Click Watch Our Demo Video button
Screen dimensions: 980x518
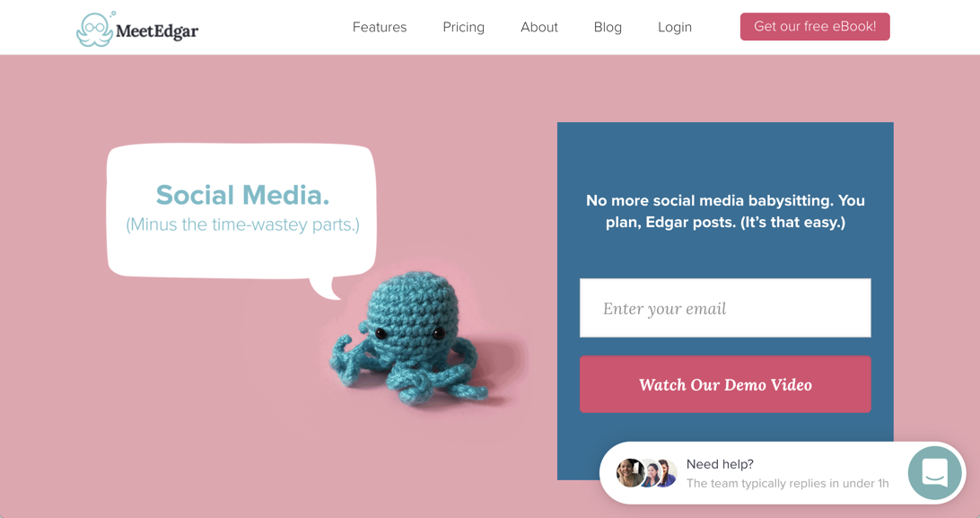pos(725,384)
